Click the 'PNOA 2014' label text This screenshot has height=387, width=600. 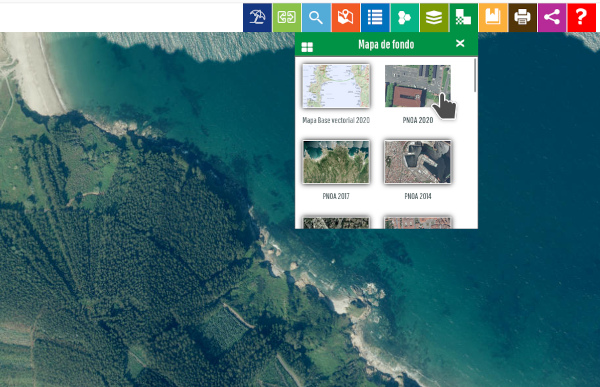pyautogui.click(x=417, y=196)
